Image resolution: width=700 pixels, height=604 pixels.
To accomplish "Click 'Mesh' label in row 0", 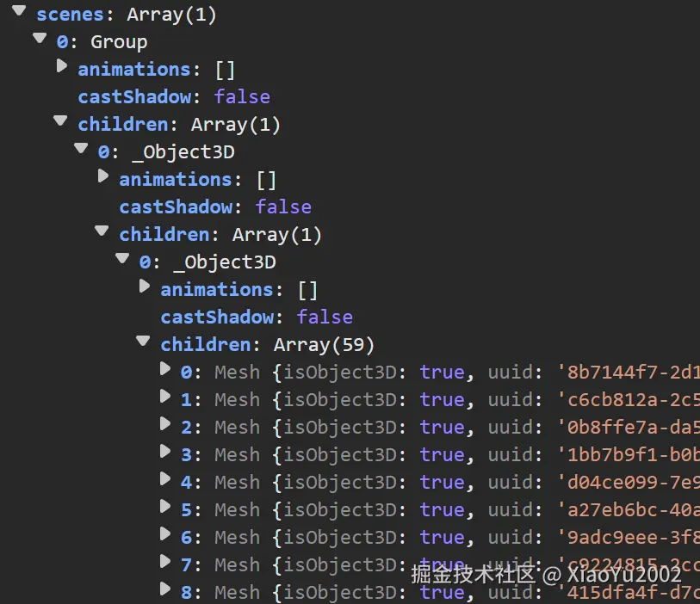I will [x=237, y=372].
